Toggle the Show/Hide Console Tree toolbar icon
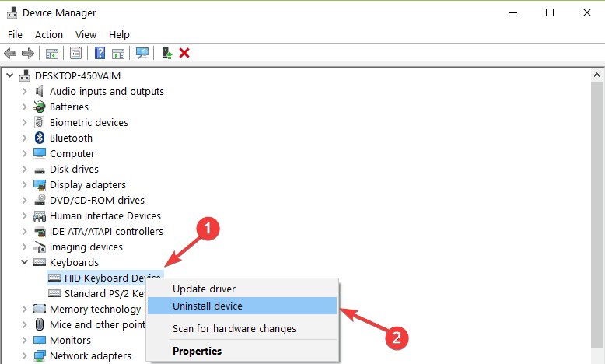 51,53
